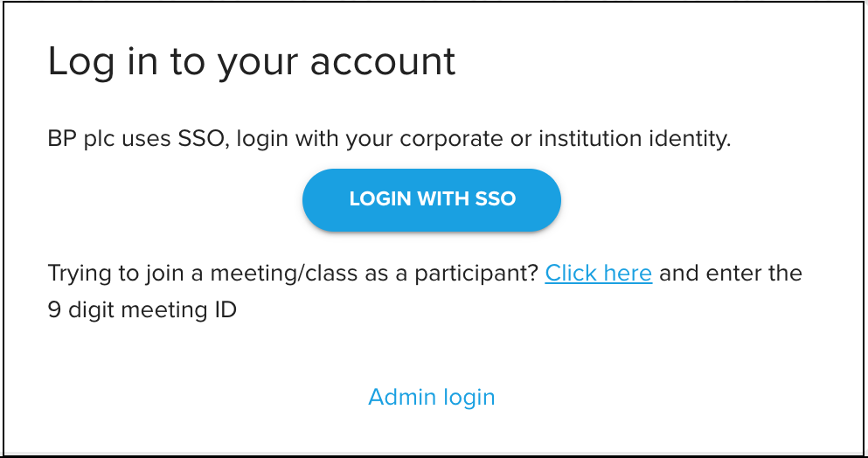Click the word 'ID' on the last line
This screenshot has width=868, height=458.
[225, 309]
